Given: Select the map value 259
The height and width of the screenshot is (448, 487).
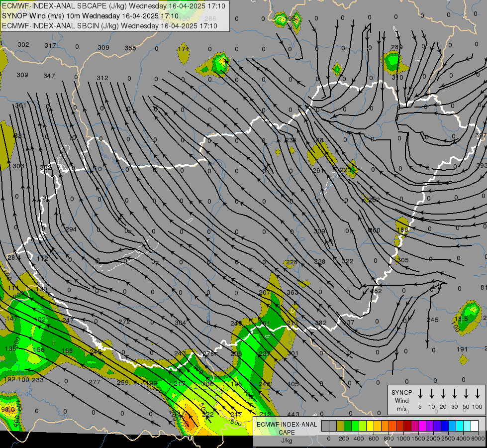Looking at the screenshot, I should pyautogui.click(x=123, y=382).
